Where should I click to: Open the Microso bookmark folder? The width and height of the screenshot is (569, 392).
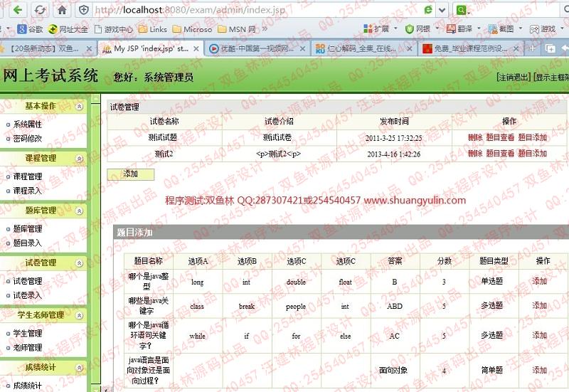point(192,29)
